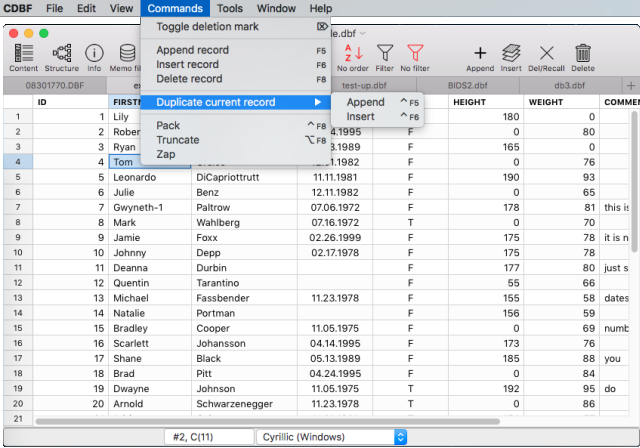The width and height of the screenshot is (640, 448).
Task: Open the Cyrillic (Windows) encoding dropdown
Action: [332, 437]
